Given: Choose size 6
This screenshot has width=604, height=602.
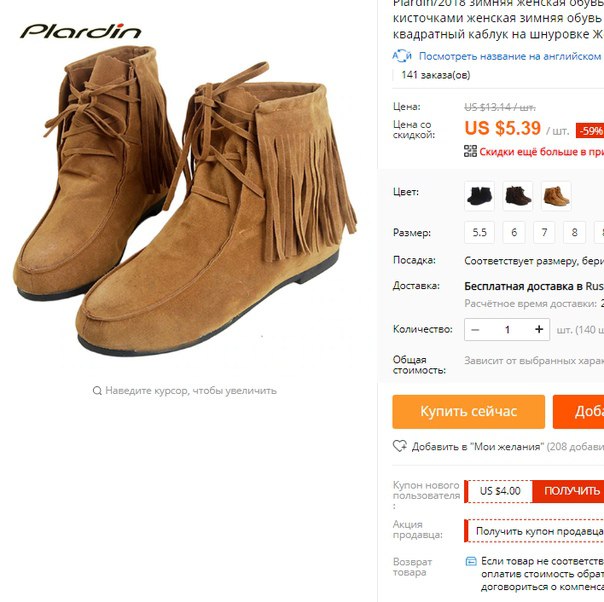Looking at the screenshot, I should click(514, 233).
